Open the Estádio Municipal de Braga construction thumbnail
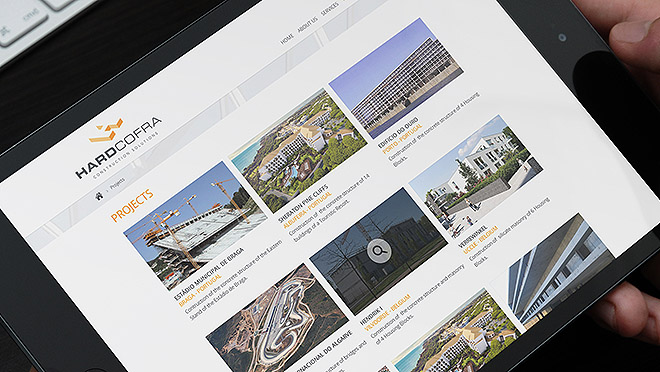 195,225
